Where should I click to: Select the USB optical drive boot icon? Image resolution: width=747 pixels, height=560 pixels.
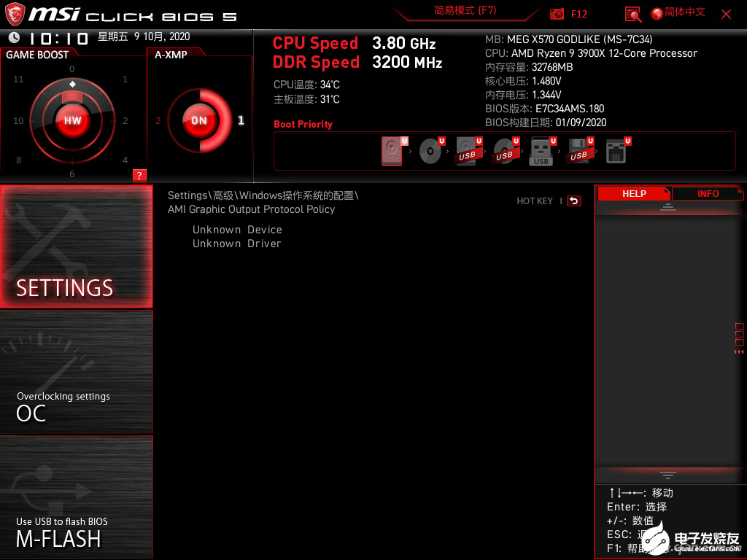506,151
